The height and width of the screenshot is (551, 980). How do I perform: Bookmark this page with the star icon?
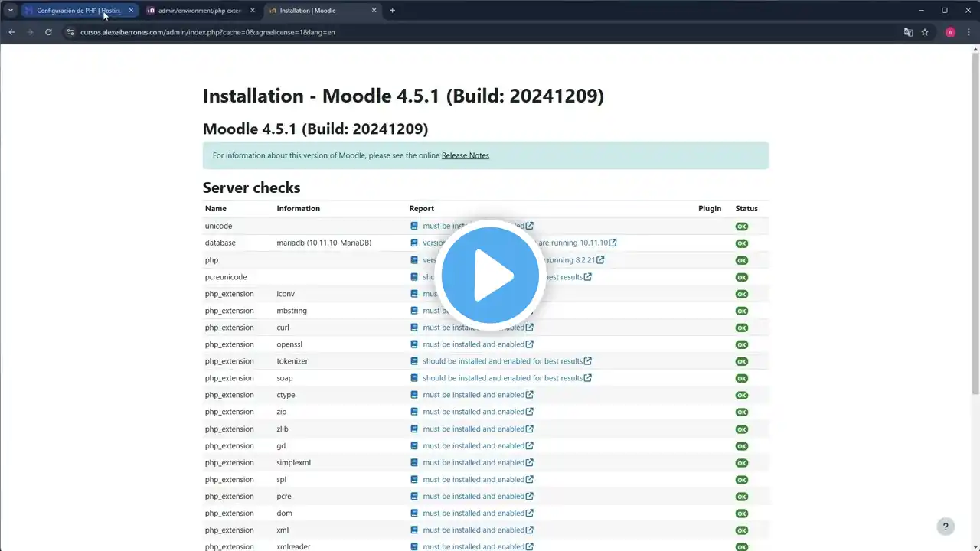pos(925,32)
